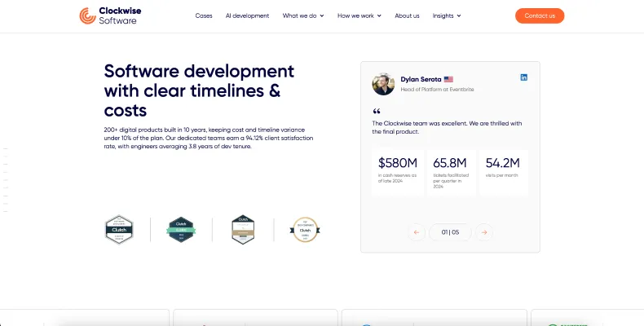Go to previous testimonial with left arrow
This screenshot has width=644, height=326.
[417, 232]
